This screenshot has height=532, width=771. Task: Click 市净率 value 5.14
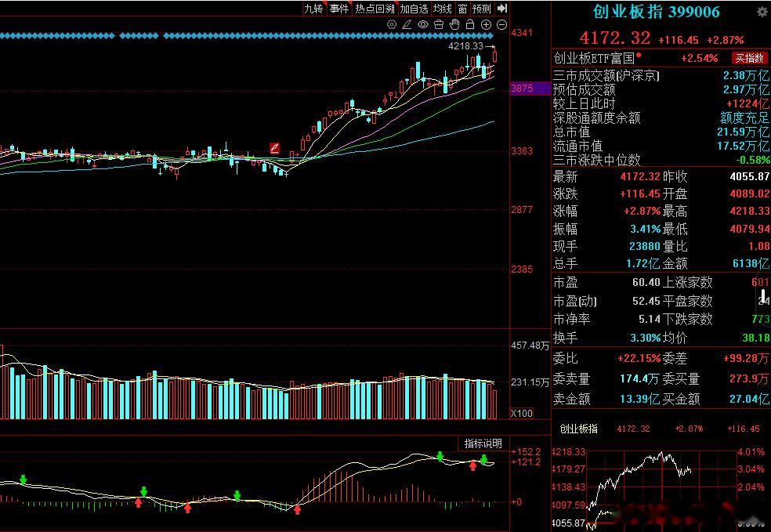tap(650, 320)
